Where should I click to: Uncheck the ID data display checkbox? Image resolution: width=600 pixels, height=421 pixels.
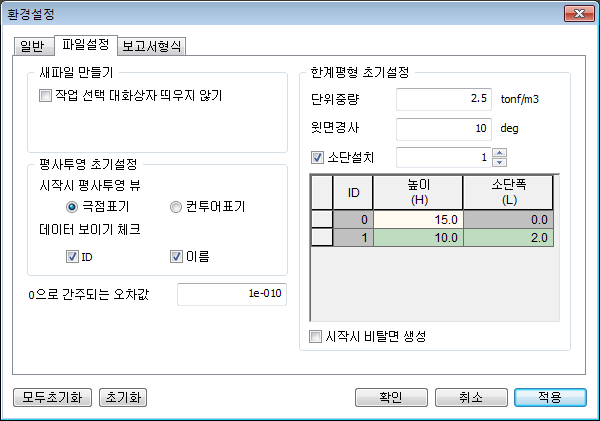[72, 256]
